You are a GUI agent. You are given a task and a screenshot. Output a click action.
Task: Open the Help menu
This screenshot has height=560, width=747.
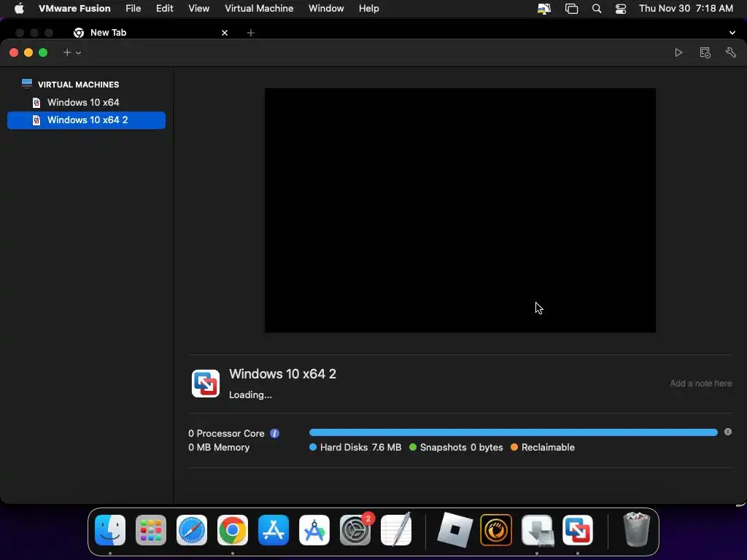tap(368, 8)
